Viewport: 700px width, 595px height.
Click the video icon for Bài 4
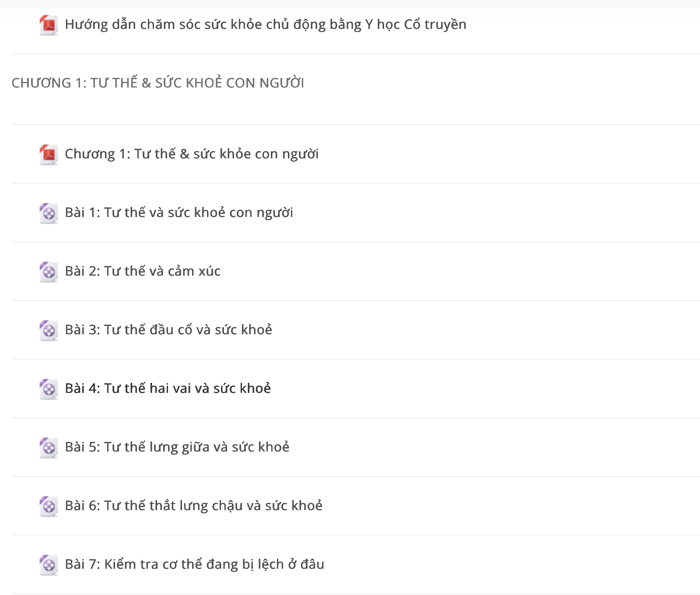(49, 389)
